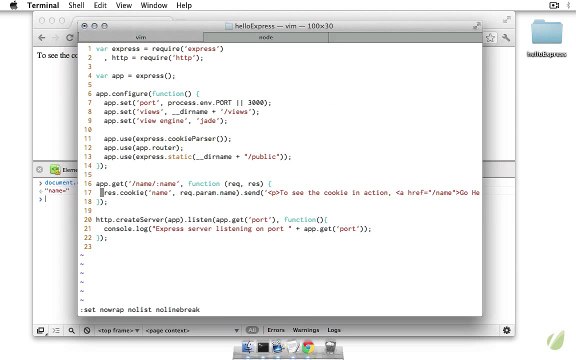Open the Terminal menu
Image resolution: width=576 pixels, height=360 pixels.
tap(43, 5)
